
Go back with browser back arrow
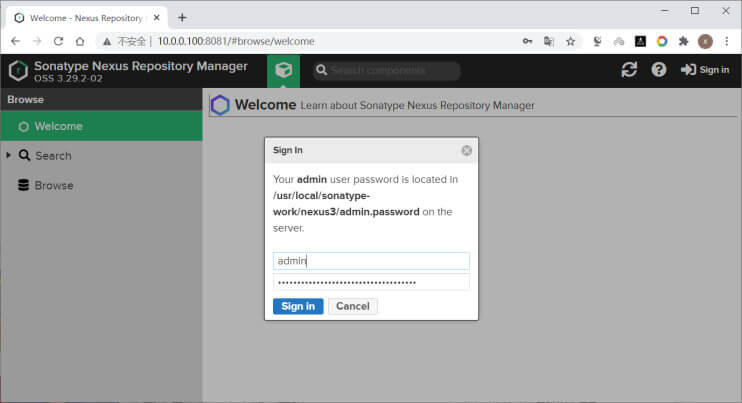coord(15,42)
